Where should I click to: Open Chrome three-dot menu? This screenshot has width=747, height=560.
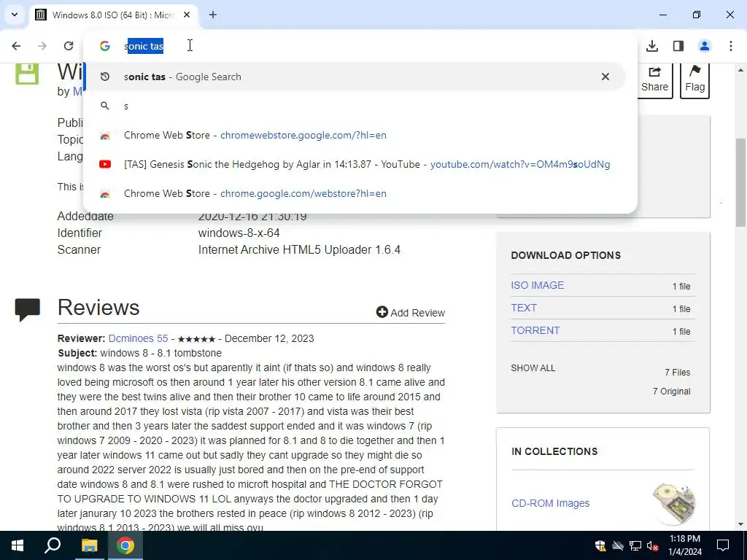coord(731,46)
